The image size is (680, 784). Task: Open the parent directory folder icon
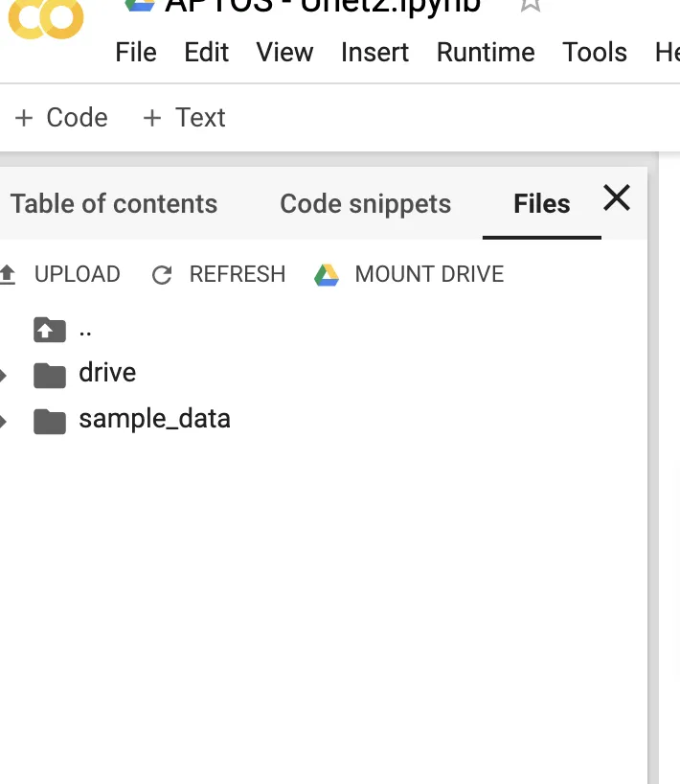point(49,329)
